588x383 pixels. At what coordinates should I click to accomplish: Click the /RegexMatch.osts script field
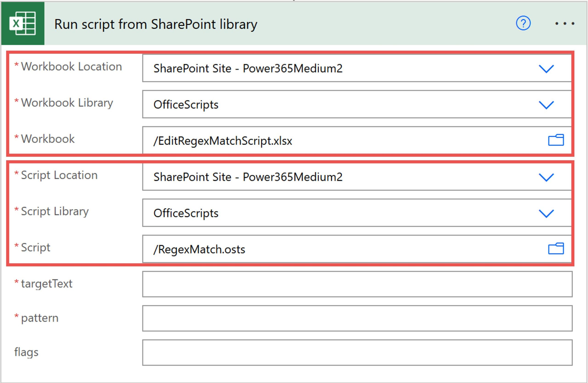[199, 249]
